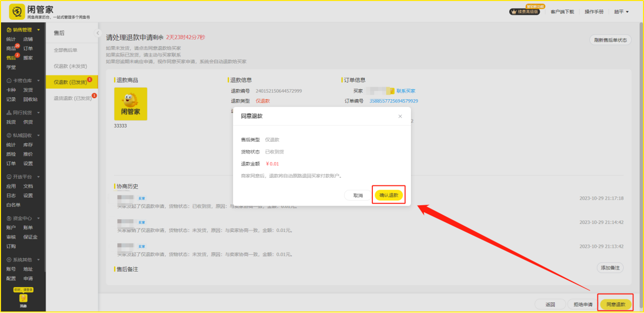Collapse the 卡密仓库 sidebar section
Screen dimensions: 644x313
click(23, 81)
